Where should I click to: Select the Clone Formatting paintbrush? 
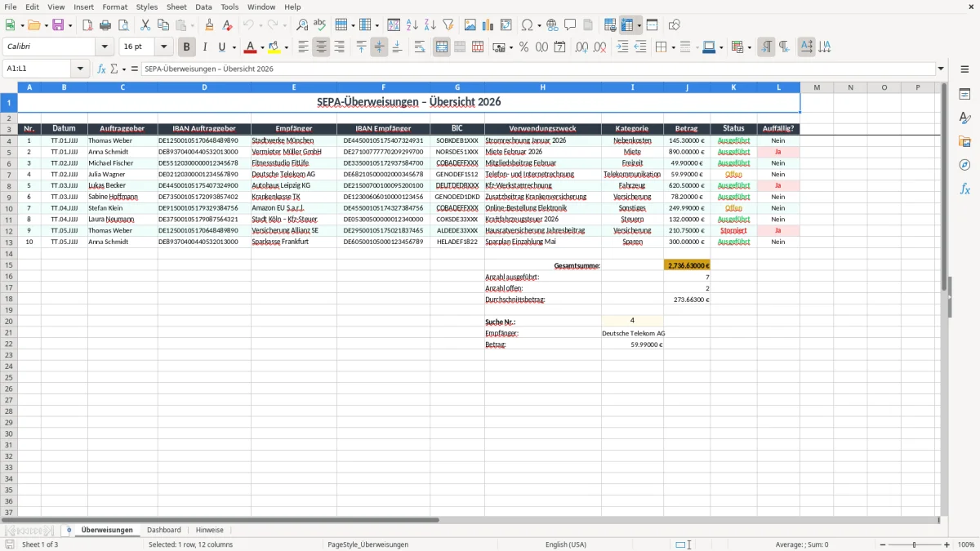click(x=209, y=25)
